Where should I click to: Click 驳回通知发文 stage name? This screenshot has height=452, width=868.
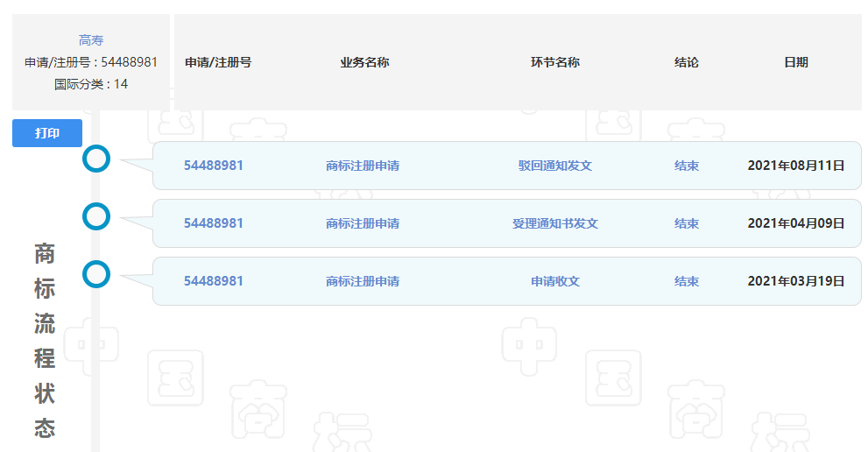(554, 166)
